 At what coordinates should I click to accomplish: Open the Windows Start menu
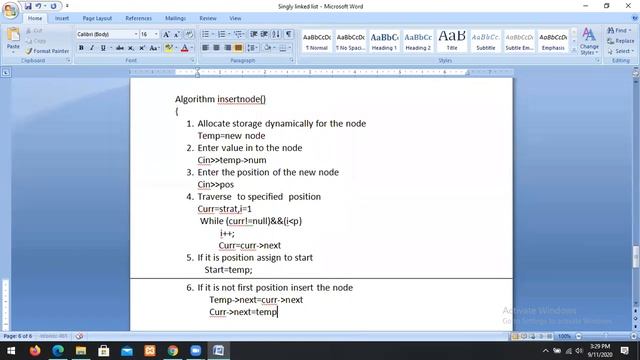[x=11, y=351]
